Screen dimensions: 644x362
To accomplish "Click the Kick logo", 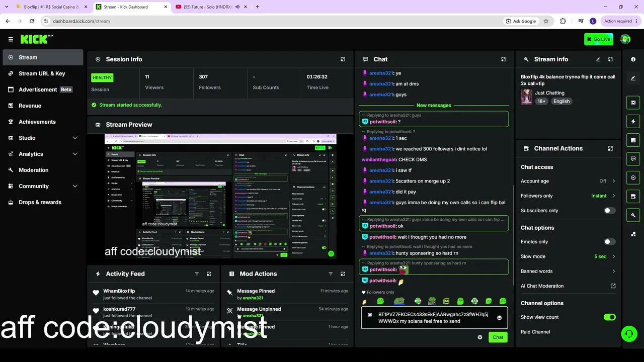I will [37, 39].
